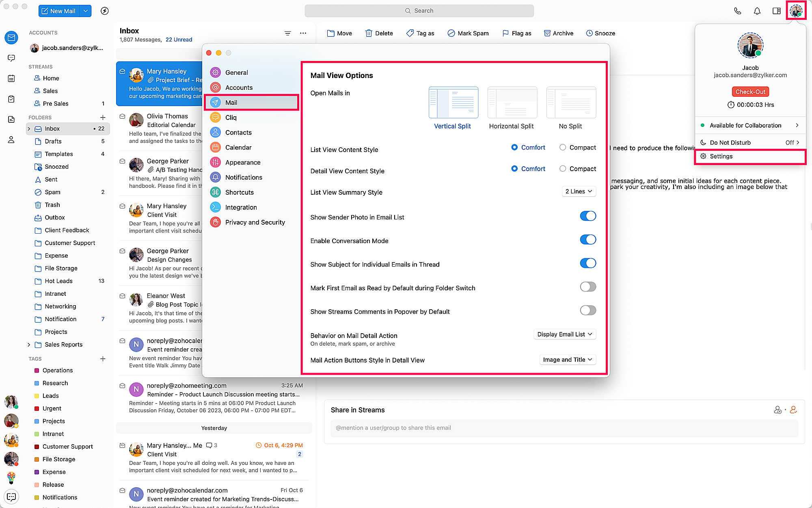Open the 2 Lines summary style dropdown
Viewport: 812px width, 508px height.
(579, 191)
